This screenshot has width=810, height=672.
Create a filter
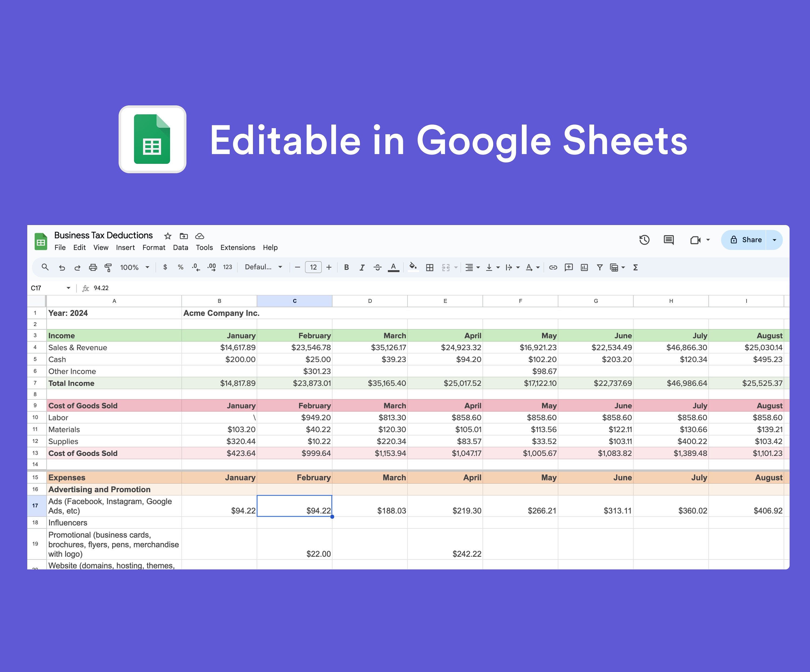point(600,267)
